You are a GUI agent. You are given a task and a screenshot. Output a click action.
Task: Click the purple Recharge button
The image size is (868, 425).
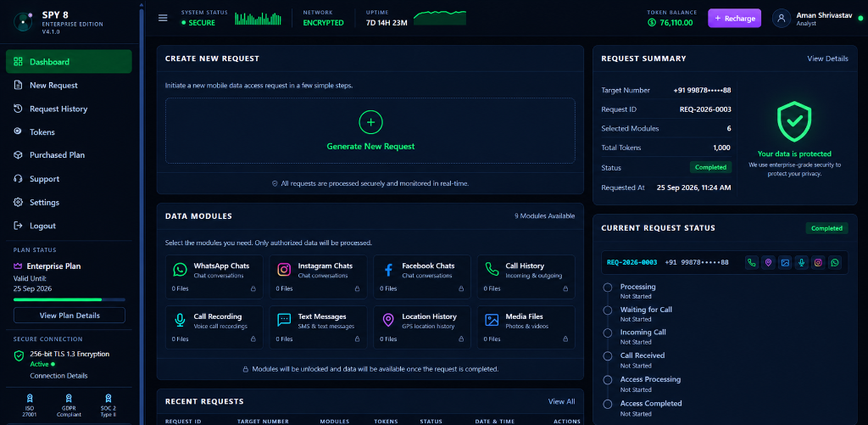[x=735, y=19]
